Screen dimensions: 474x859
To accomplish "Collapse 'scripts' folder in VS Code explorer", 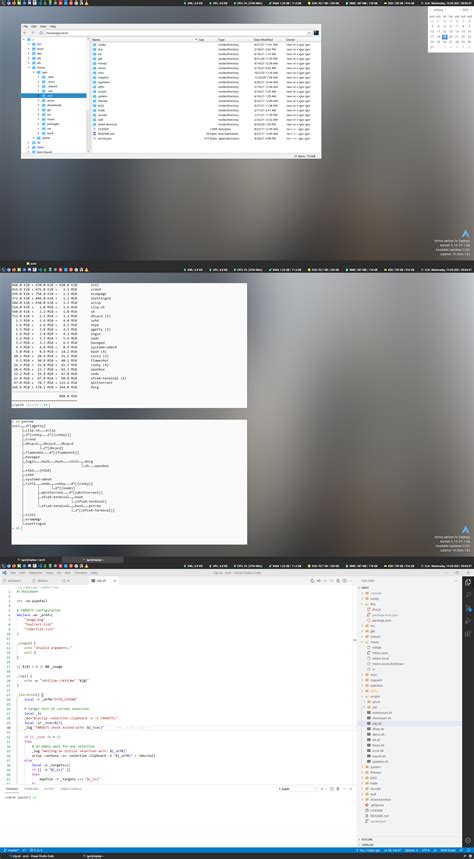I will tap(362, 696).
